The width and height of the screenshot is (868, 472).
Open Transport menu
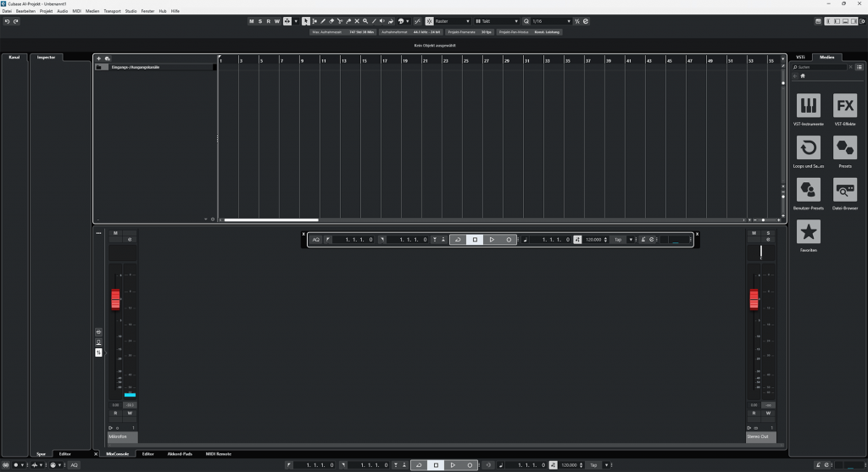coord(112,11)
